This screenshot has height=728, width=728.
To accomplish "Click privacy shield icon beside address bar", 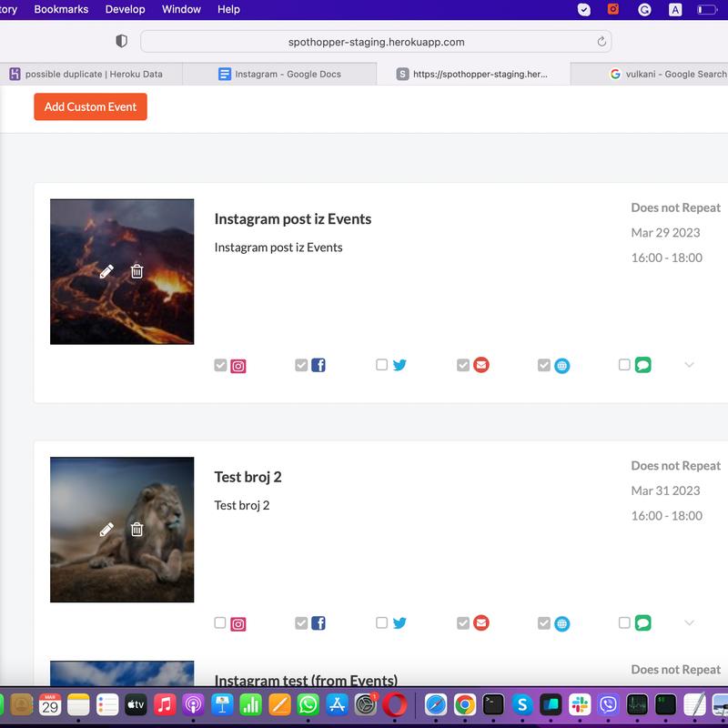I will point(121,42).
